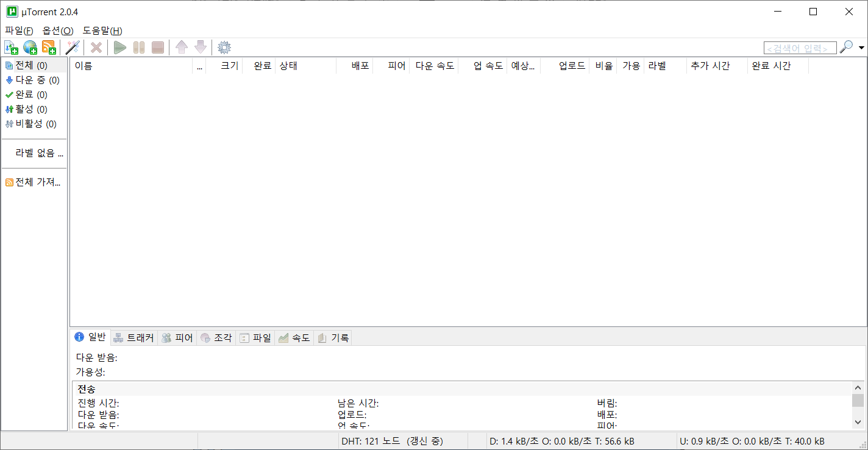868x450 pixels.
Task: Select 활성 (0) in sidebar
Action: [34, 109]
